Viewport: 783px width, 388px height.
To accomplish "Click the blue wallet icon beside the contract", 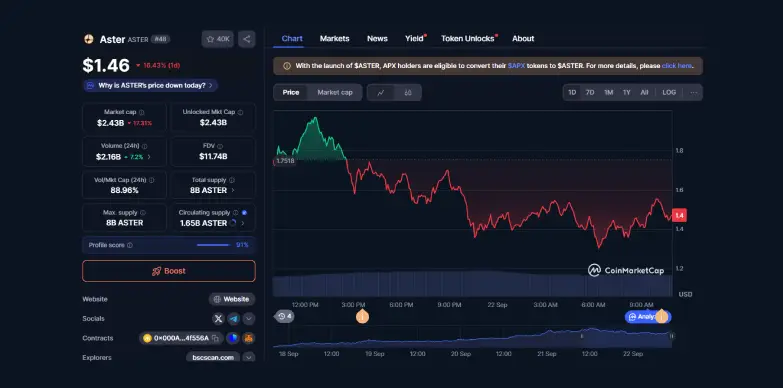I will tap(233, 338).
